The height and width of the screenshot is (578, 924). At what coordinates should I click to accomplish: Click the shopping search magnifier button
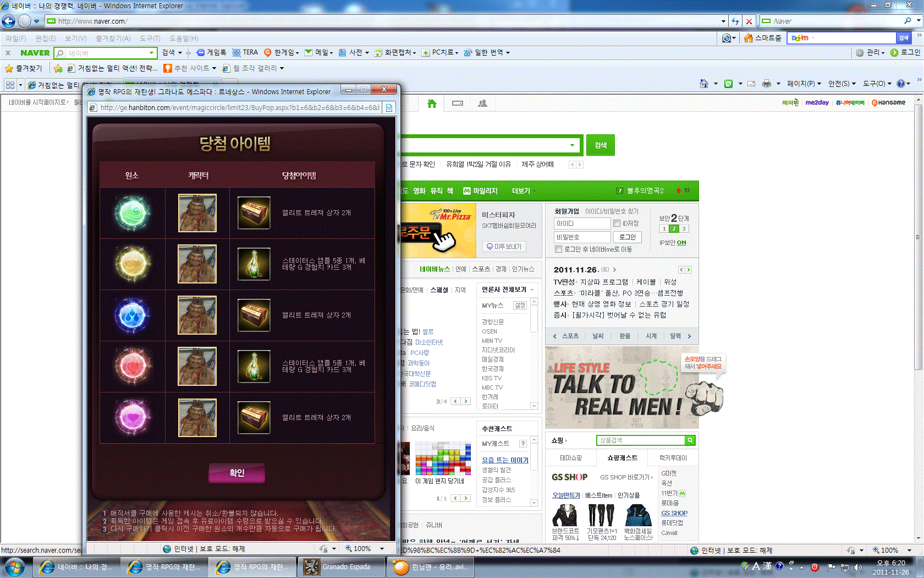(x=690, y=440)
